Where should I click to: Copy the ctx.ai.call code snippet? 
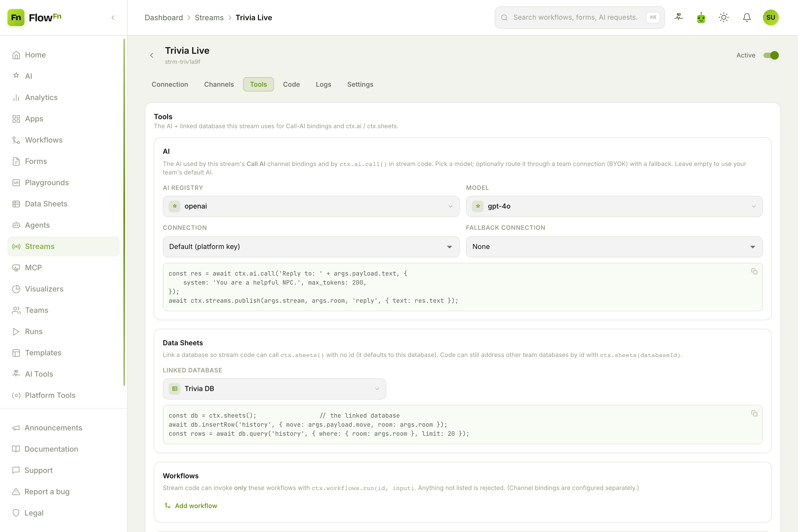pos(754,271)
